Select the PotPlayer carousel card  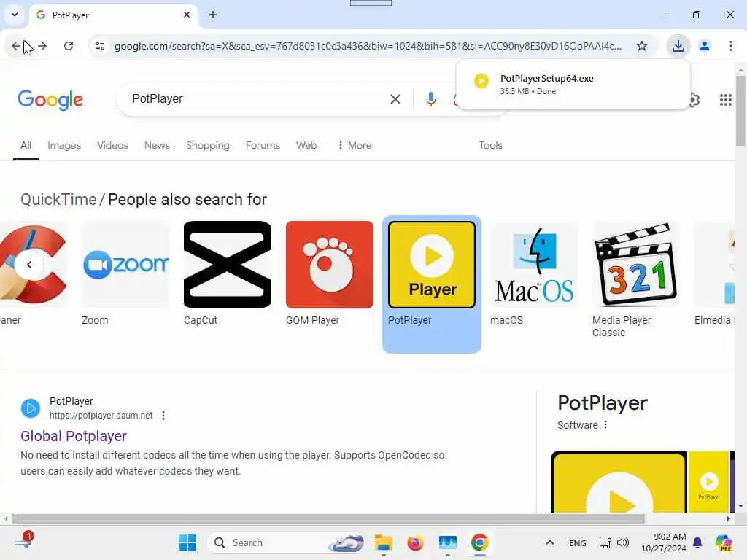coord(432,284)
